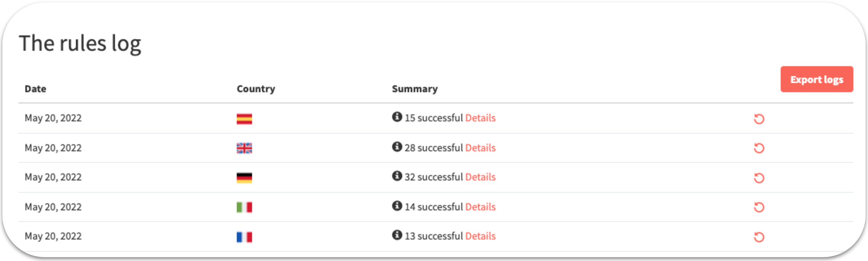The width and height of the screenshot is (868, 261).
Task: Click the revert icon in Spain row
Action: coord(759,119)
